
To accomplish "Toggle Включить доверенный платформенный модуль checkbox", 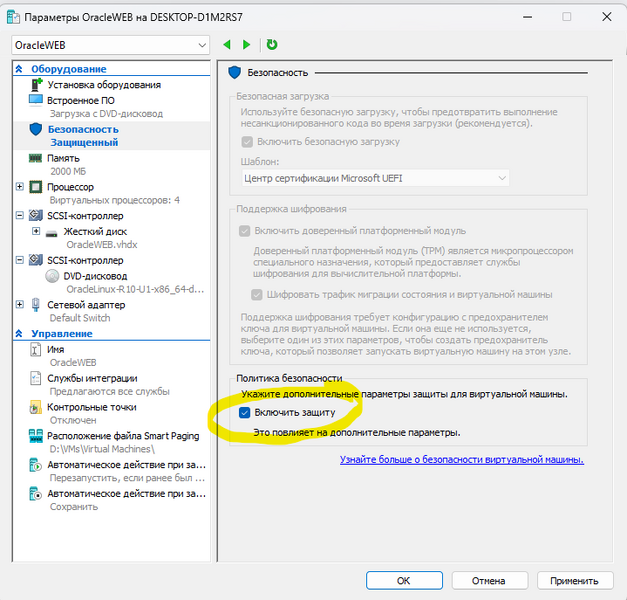I will [246, 231].
